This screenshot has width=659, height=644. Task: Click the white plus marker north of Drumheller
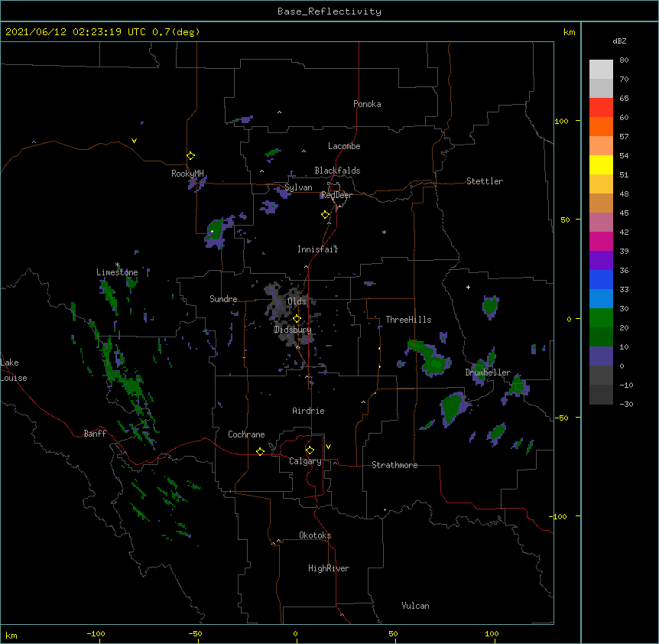468,287
